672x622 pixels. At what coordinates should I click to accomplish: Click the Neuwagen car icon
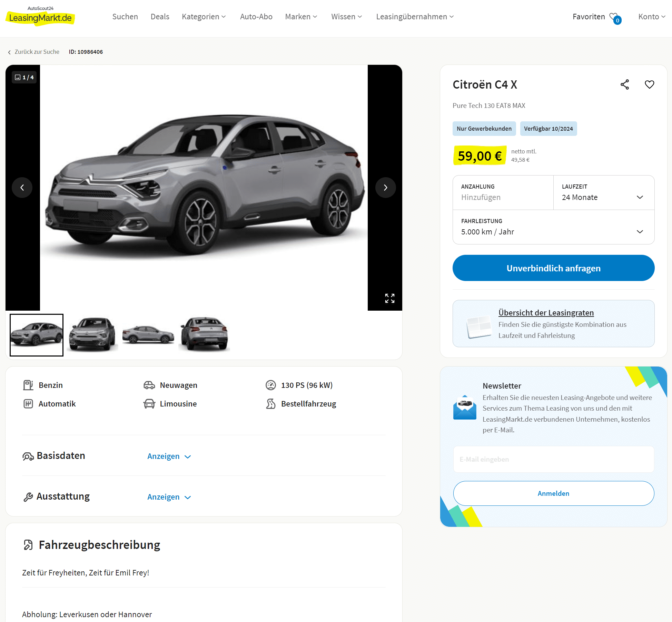149,385
